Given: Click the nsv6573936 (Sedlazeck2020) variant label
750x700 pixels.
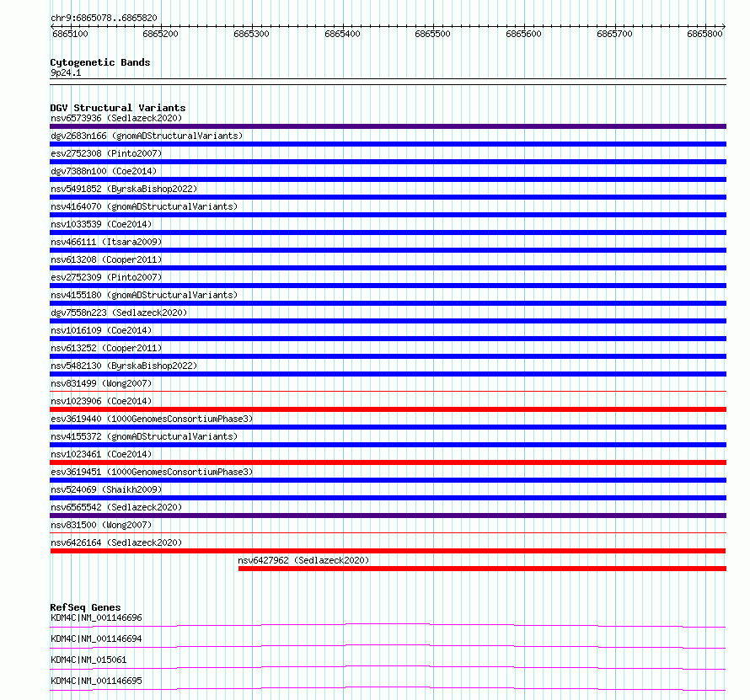Looking at the screenshot, I should [x=116, y=118].
